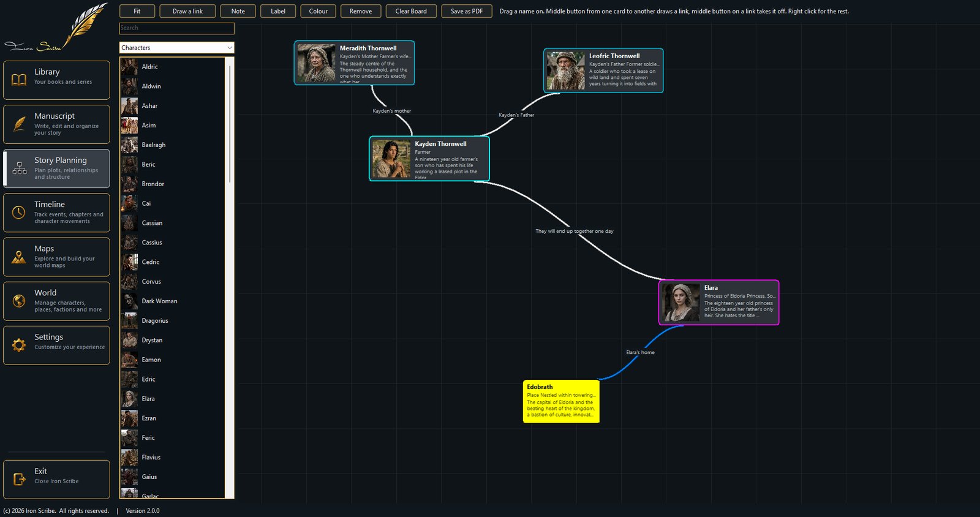Select Dark Woman's portrait thumbnail

129,301
